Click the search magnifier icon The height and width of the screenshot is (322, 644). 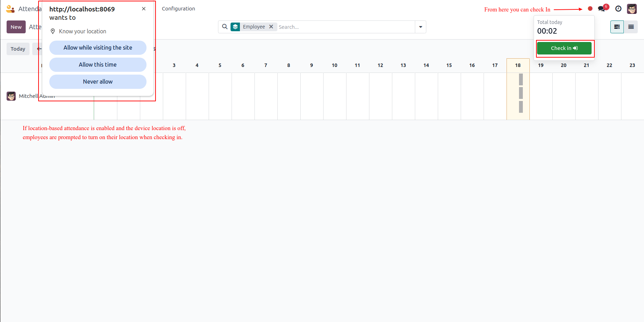[225, 27]
